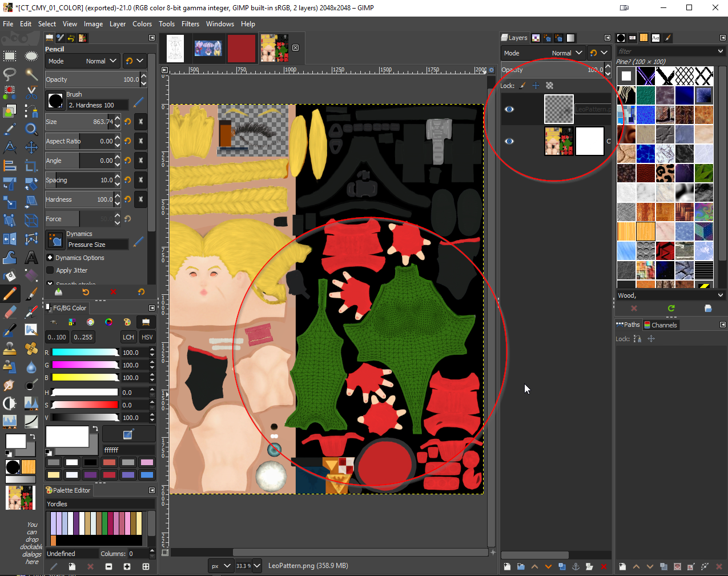Open Tool Options configure tab menu
Image resolution: width=728 pixels, height=576 pixels.
(152, 38)
